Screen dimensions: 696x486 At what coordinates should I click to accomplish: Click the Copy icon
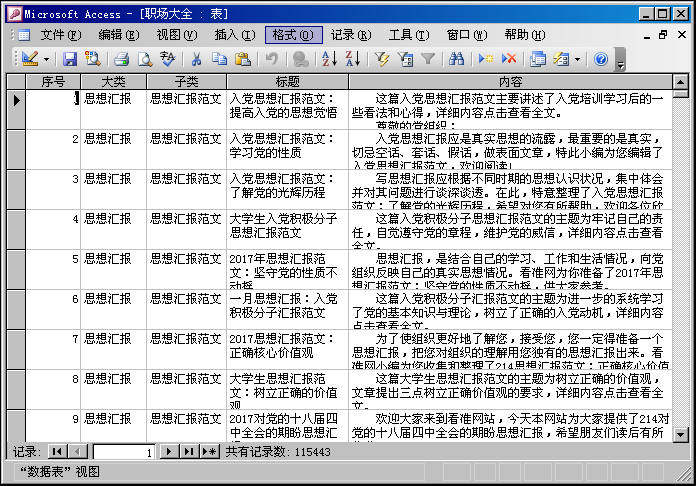(x=219, y=59)
